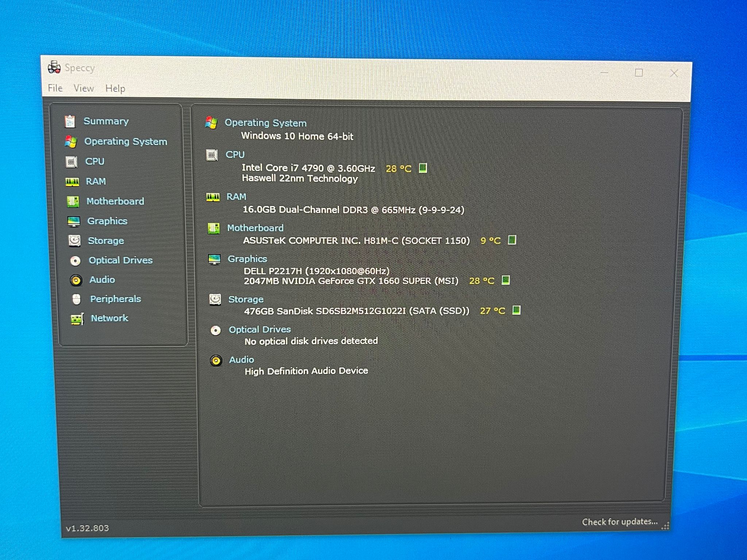Open the View menu
The image size is (747, 560).
84,88
